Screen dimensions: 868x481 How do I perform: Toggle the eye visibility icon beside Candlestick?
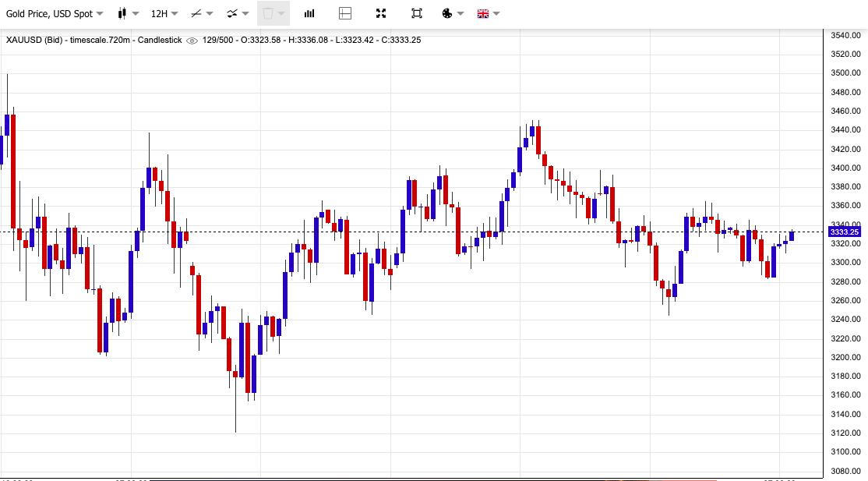(192, 41)
